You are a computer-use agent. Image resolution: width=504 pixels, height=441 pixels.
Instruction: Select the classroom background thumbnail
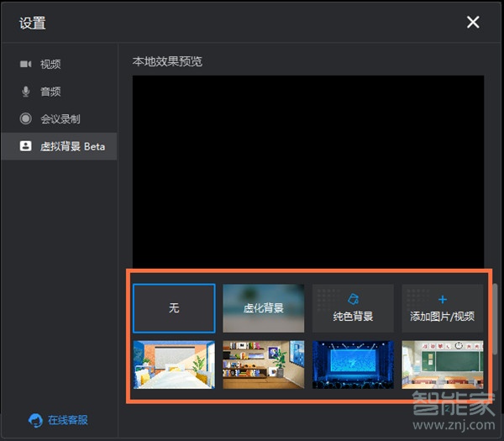click(443, 365)
